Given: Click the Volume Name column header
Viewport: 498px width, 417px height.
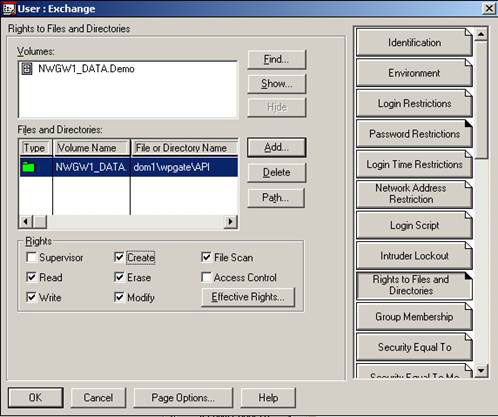Looking at the screenshot, I should (x=92, y=148).
